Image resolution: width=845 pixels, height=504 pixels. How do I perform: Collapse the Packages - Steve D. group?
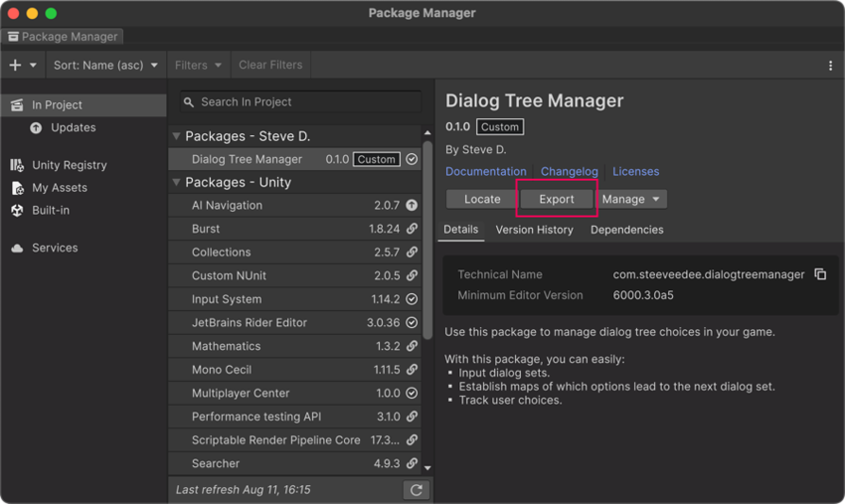[177, 136]
